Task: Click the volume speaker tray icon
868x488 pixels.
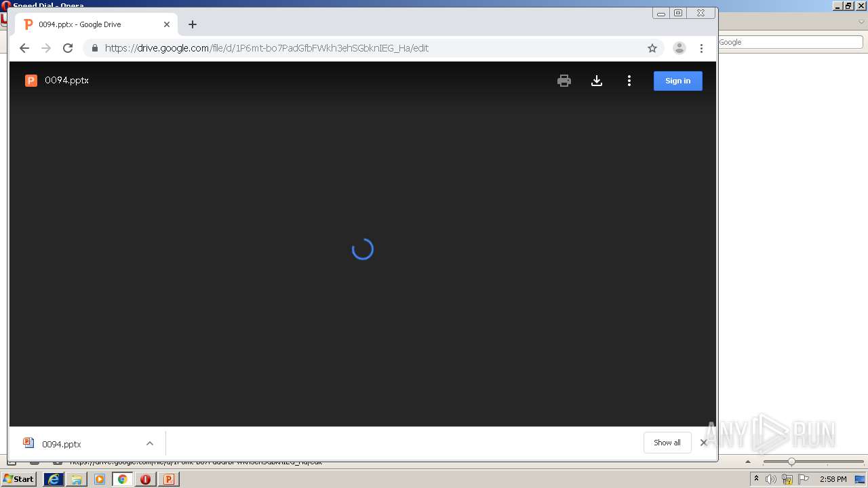Action: click(771, 479)
